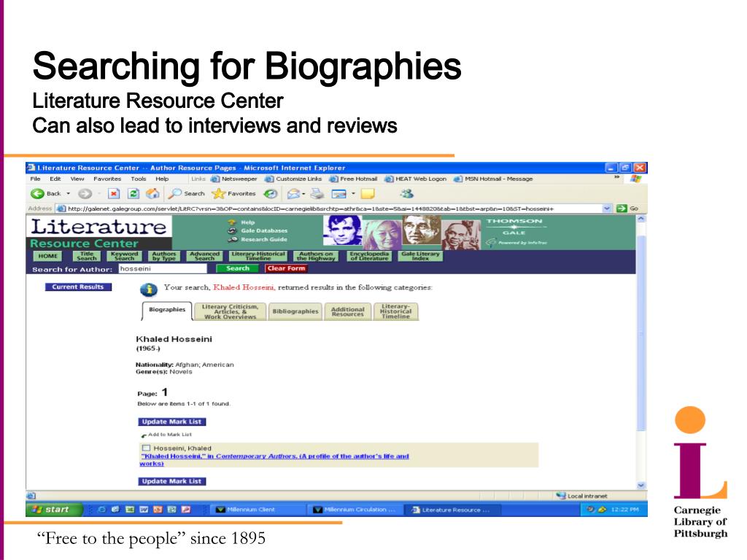The width and height of the screenshot is (747, 560).
Task: Open the Edit menu
Action: pyautogui.click(x=55, y=179)
